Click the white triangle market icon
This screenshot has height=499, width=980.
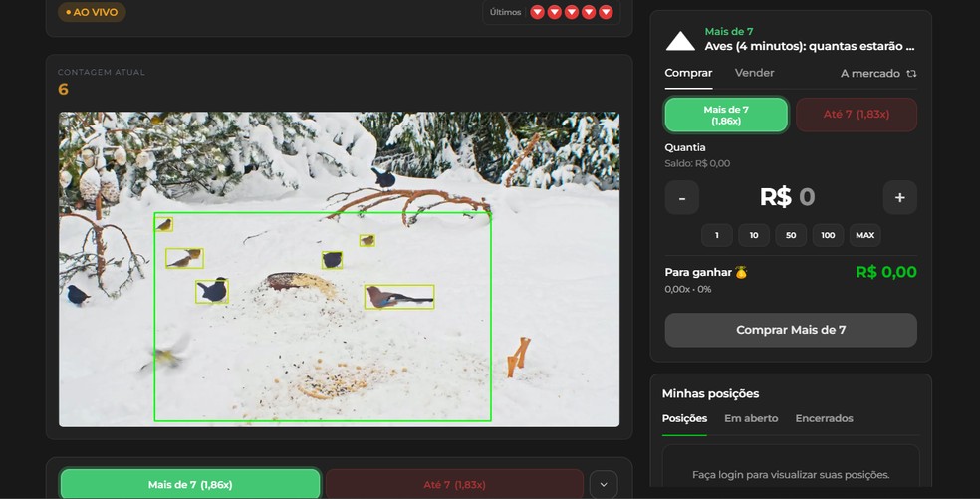pos(680,41)
